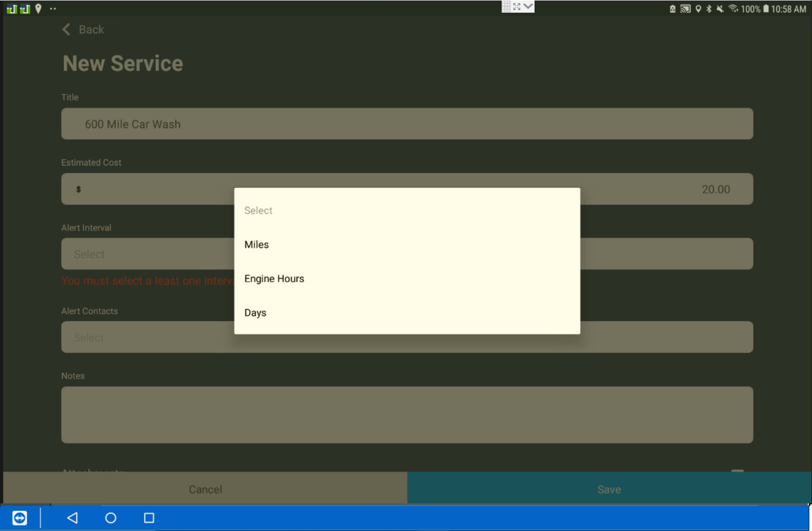
Task: Expand the top toolbar chevron arrow
Action: [x=528, y=7]
